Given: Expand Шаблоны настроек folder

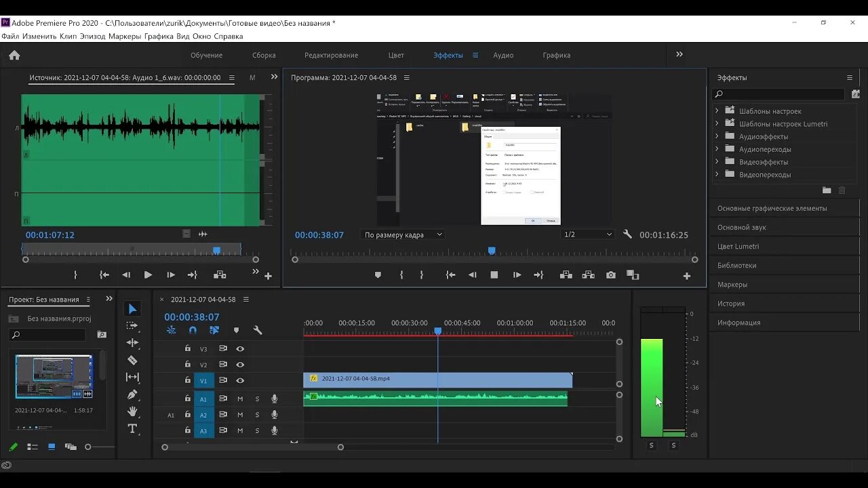Looking at the screenshot, I should coord(717,110).
